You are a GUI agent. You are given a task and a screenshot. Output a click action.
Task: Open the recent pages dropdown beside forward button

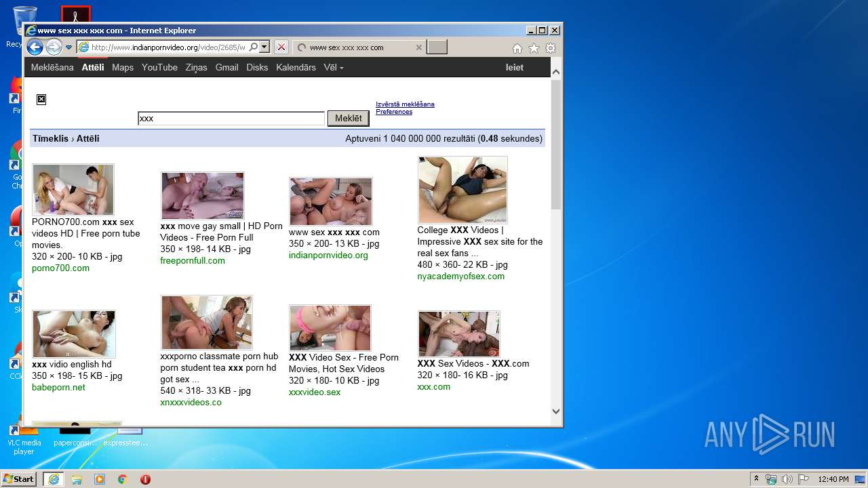[x=68, y=47]
